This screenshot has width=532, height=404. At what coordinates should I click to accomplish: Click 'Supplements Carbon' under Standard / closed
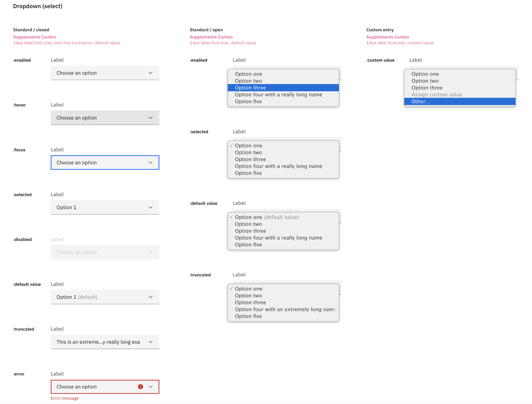(34, 37)
